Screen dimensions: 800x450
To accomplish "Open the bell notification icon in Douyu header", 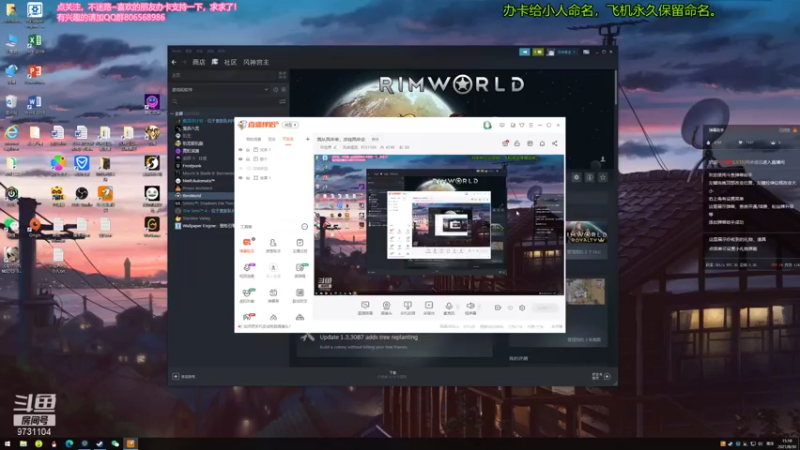I will coord(542,143).
